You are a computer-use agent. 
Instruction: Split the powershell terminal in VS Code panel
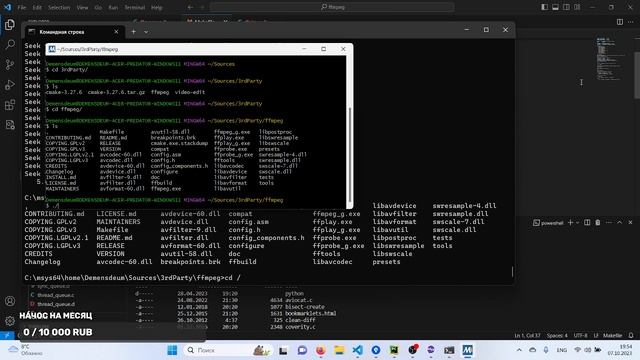pyautogui.click(x=587, y=222)
